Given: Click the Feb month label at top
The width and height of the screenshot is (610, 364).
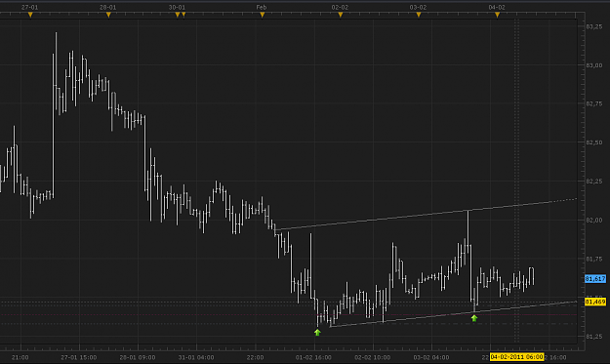Looking at the screenshot, I should tap(261, 8).
